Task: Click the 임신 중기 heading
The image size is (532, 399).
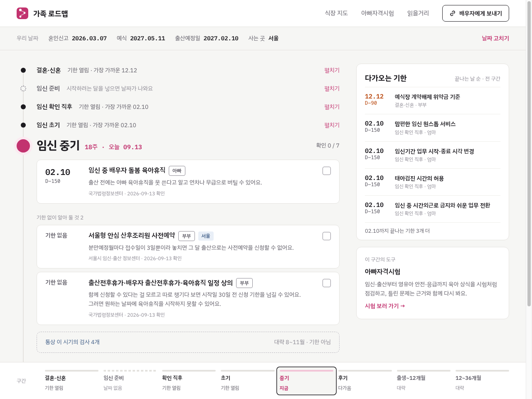Action: point(58,145)
